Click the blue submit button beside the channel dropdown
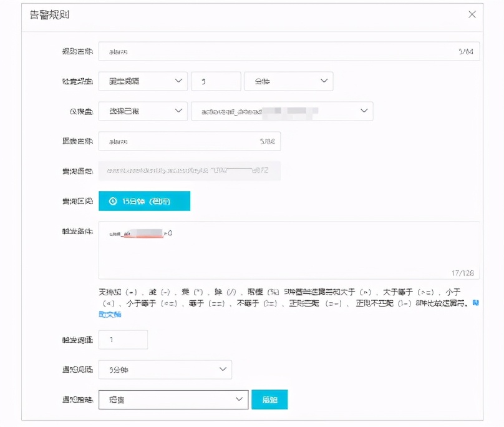504x427 pixels. click(x=271, y=399)
